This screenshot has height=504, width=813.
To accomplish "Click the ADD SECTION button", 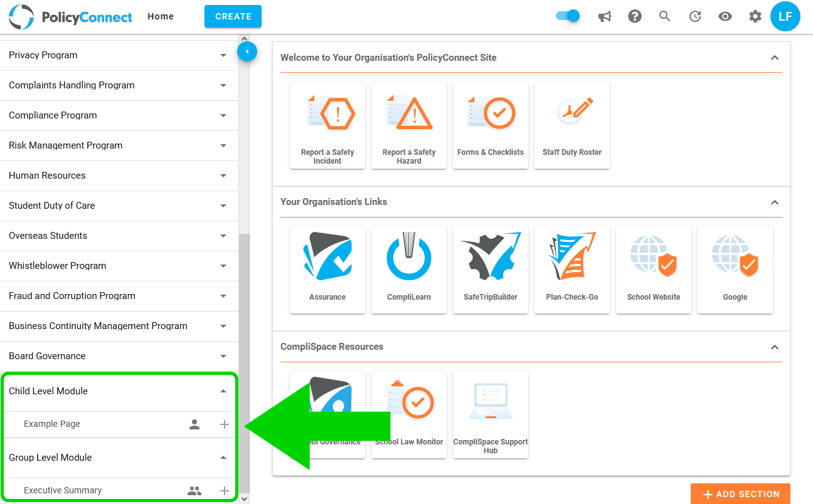I will [740, 494].
